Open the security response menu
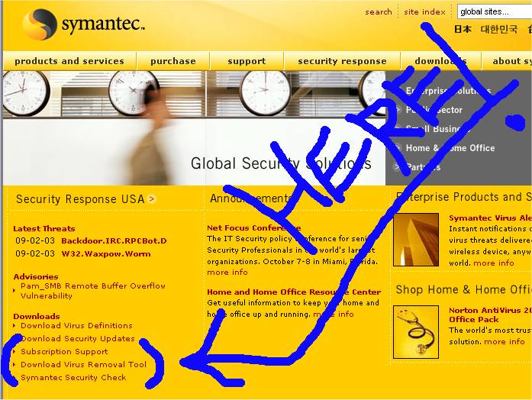Image resolution: width=532 pixels, height=400 pixels. click(342, 61)
